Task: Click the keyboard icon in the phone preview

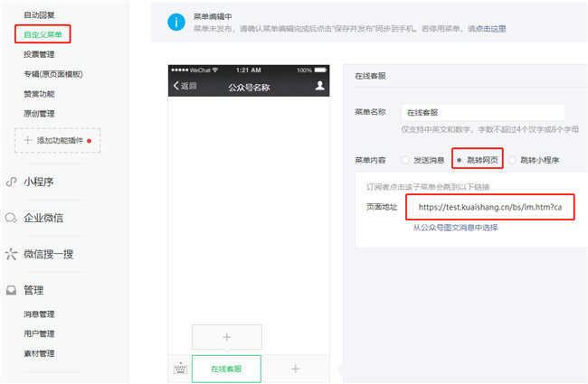Action: 180,369
